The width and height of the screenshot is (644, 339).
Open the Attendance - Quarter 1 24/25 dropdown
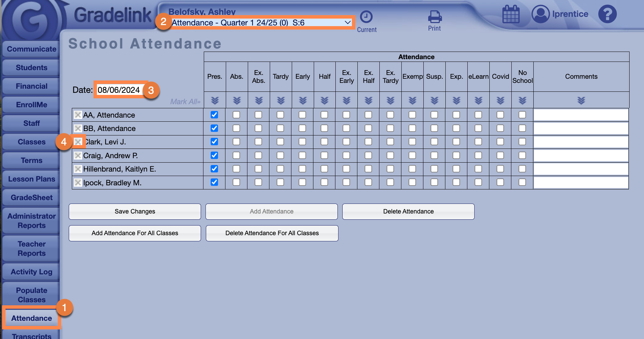click(262, 23)
